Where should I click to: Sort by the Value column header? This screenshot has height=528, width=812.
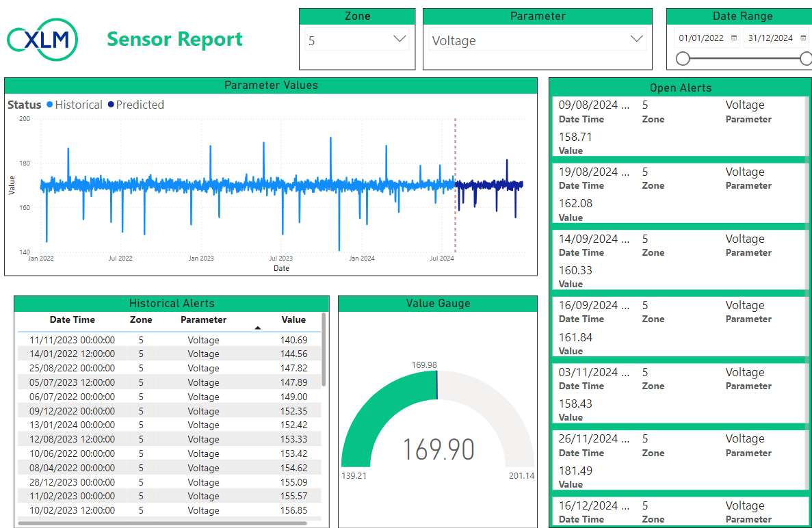pos(293,320)
